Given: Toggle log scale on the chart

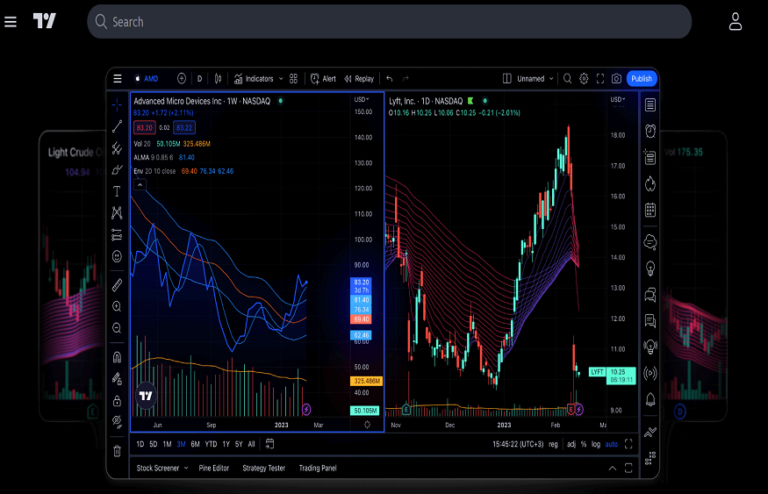Looking at the screenshot, I should [x=596, y=444].
